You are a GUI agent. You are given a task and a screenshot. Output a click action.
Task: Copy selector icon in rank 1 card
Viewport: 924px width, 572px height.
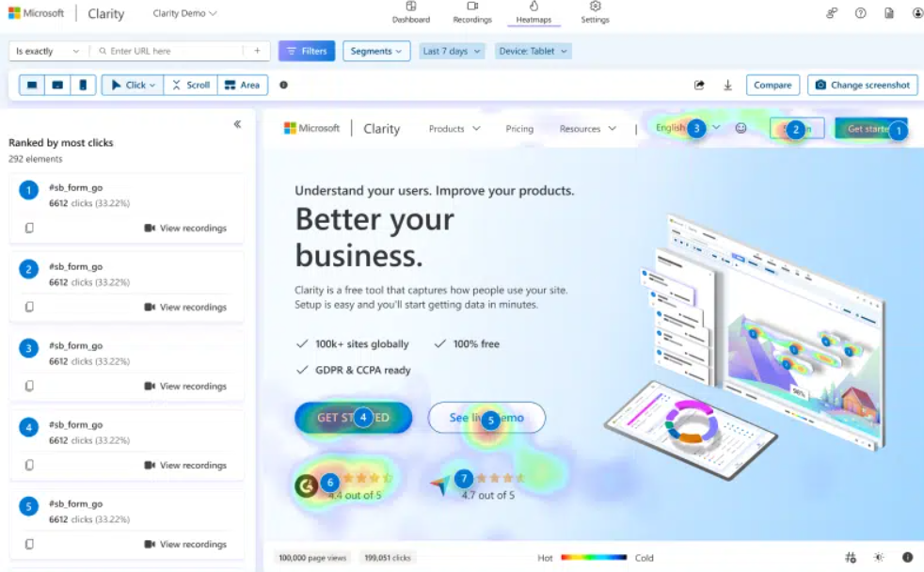point(29,228)
